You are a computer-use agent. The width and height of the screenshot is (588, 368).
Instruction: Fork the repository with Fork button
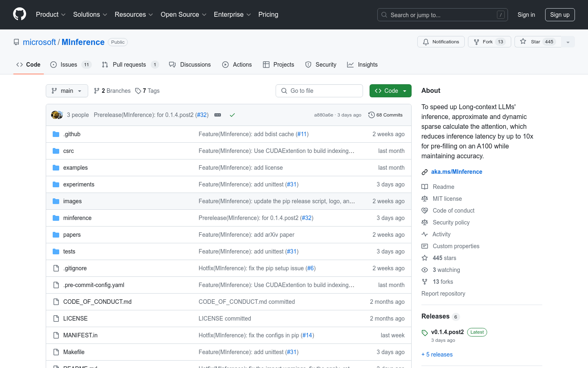(489, 42)
